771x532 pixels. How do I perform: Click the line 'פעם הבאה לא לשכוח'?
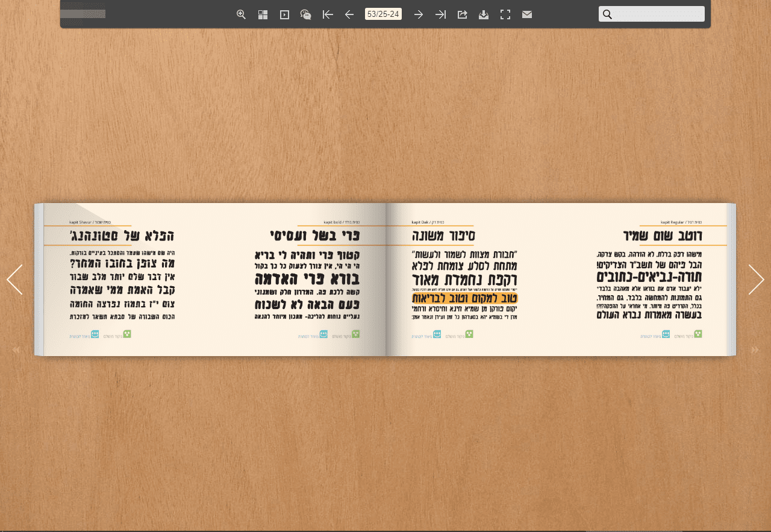tap(307, 304)
